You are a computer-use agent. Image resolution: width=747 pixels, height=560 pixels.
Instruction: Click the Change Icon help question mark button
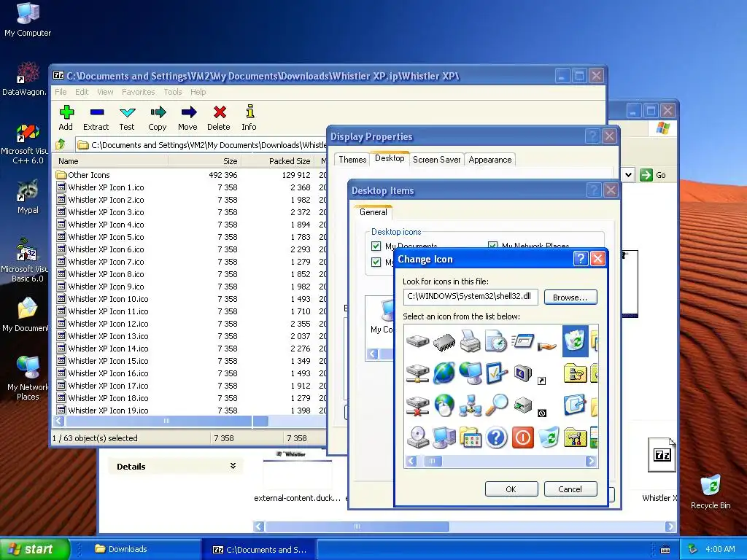click(x=580, y=259)
